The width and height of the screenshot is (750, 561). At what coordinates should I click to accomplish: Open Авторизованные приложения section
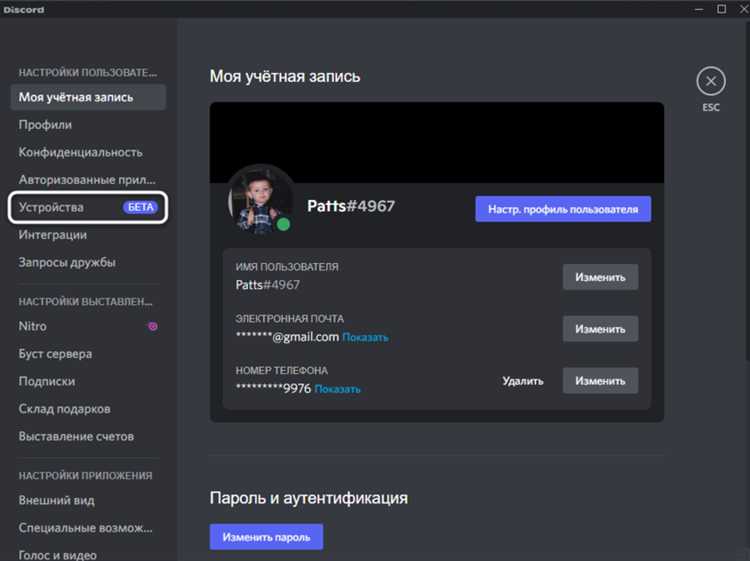pyautogui.click(x=88, y=180)
